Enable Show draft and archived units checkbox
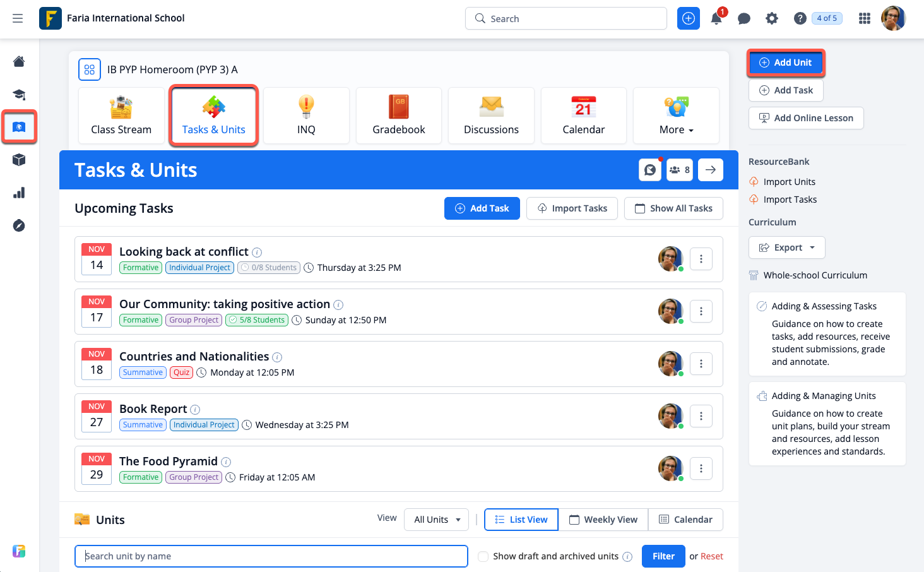The width and height of the screenshot is (924, 572). pyautogui.click(x=483, y=556)
